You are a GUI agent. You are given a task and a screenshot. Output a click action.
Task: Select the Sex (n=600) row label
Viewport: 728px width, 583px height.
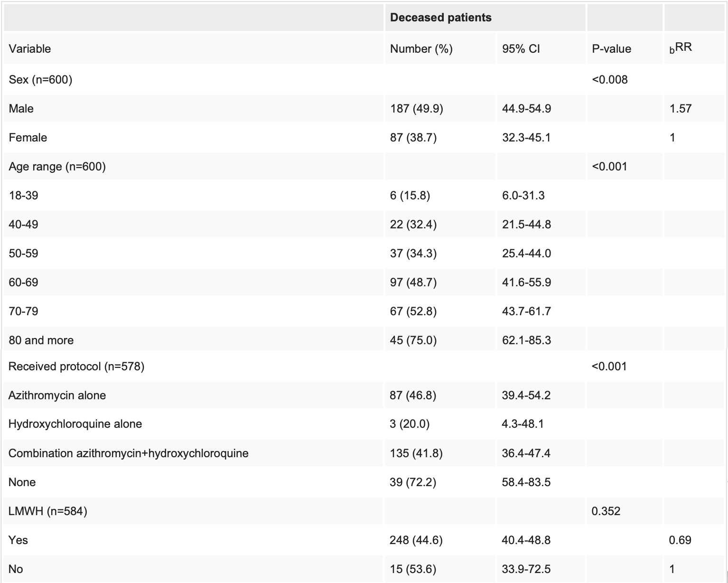pos(40,79)
